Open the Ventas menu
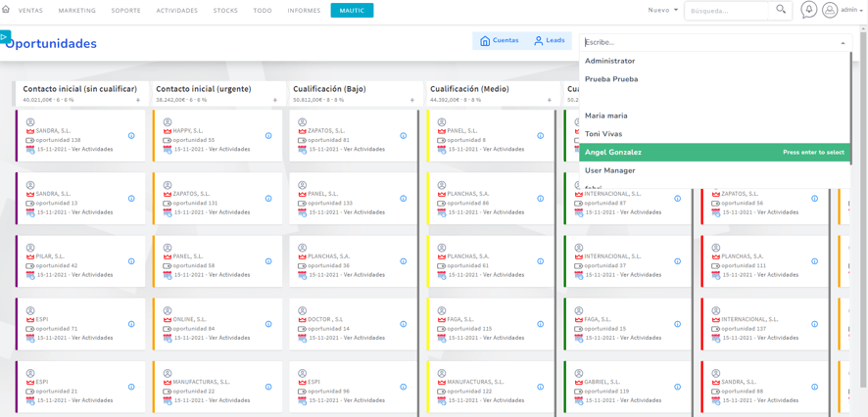The width and height of the screenshot is (868, 417). point(30,11)
